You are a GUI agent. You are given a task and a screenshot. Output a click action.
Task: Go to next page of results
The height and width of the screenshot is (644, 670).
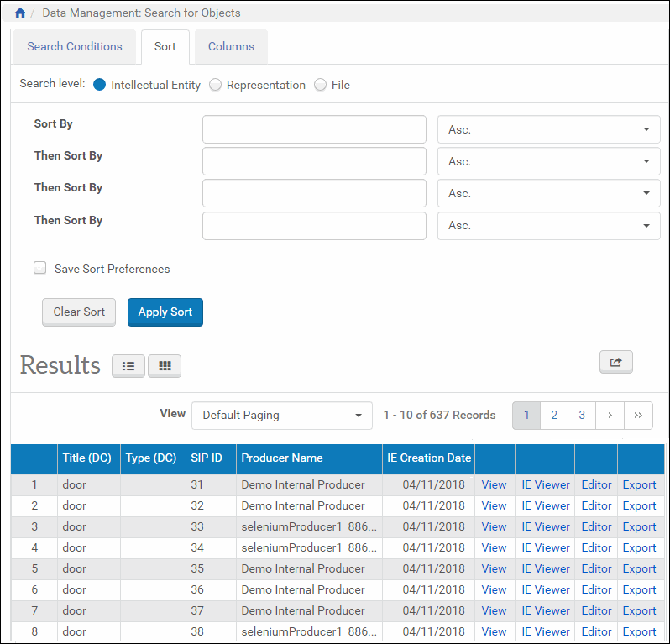point(610,415)
